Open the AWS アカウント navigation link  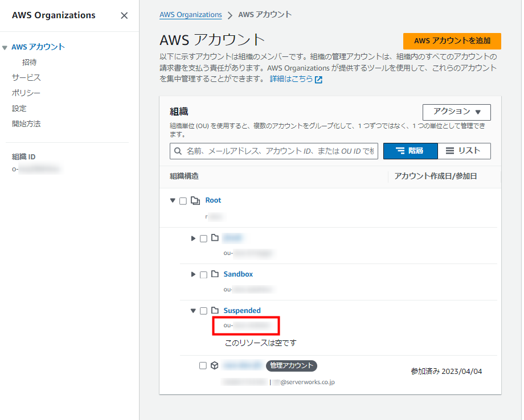38,47
